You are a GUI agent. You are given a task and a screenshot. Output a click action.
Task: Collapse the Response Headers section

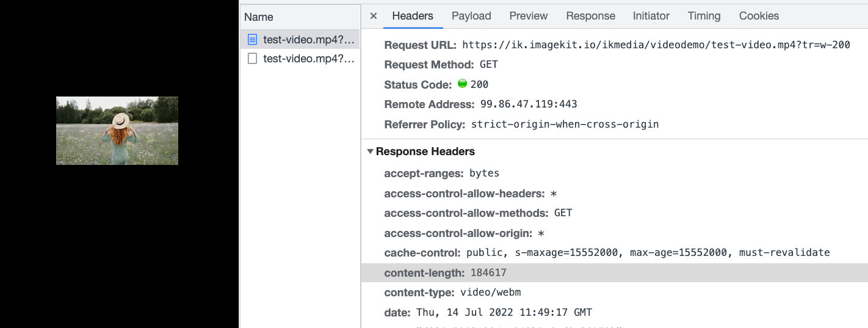[x=370, y=151]
